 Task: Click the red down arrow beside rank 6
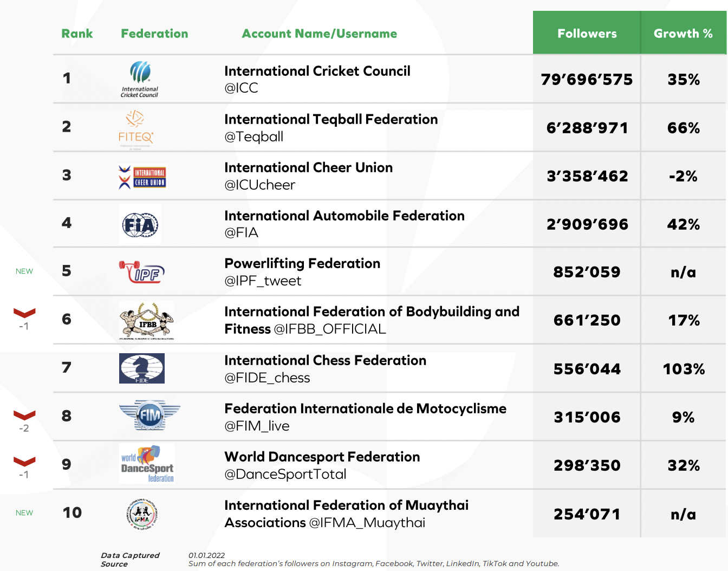pyautogui.click(x=24, y=313)
